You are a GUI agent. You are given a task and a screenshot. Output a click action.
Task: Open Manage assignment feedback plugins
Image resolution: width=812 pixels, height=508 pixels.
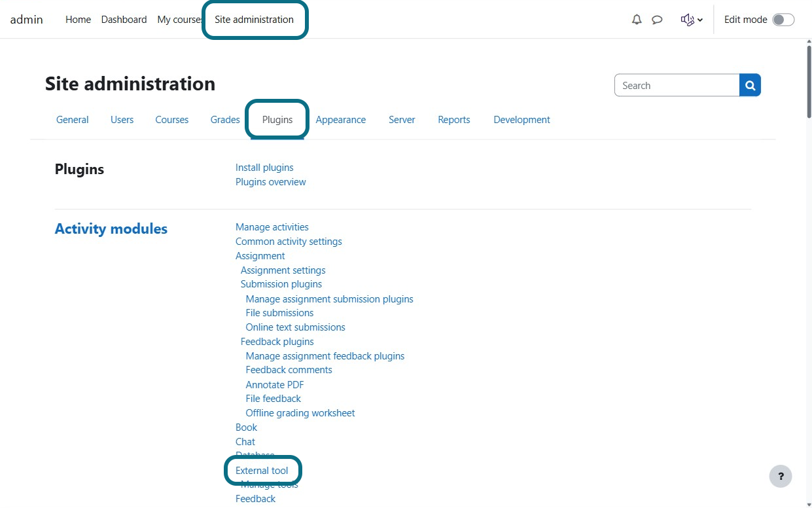[x=325, y=356]
